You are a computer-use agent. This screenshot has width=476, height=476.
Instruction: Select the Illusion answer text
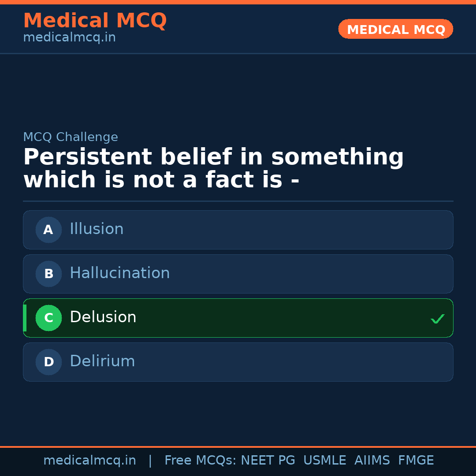(97, 229)
